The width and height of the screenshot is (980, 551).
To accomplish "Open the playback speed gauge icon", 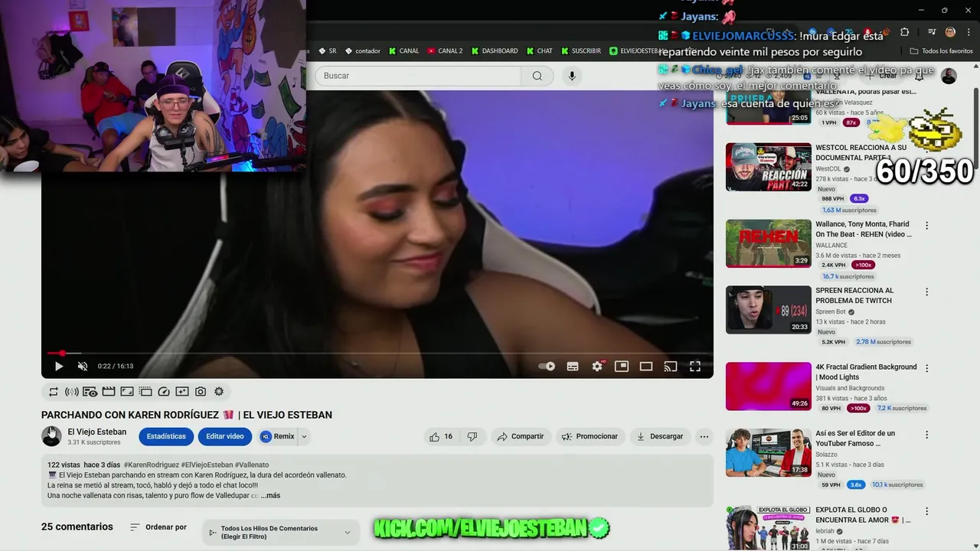I will point(164,392).
